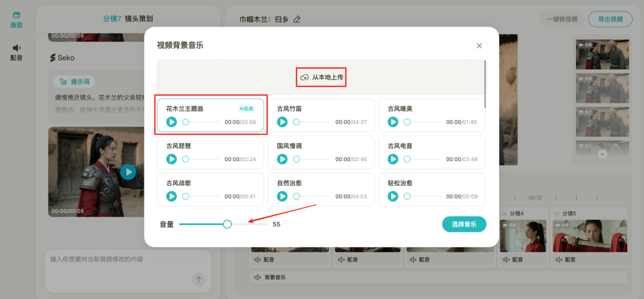
Task: Play the 古风战歌 track
Action: point(172,196)
